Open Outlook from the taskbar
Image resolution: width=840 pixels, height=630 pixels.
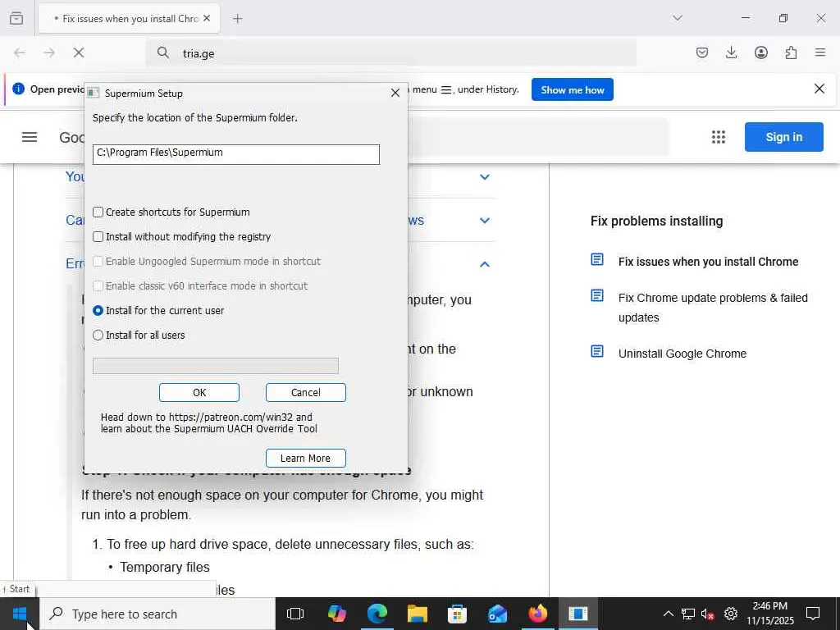click(x=498, y=614)
